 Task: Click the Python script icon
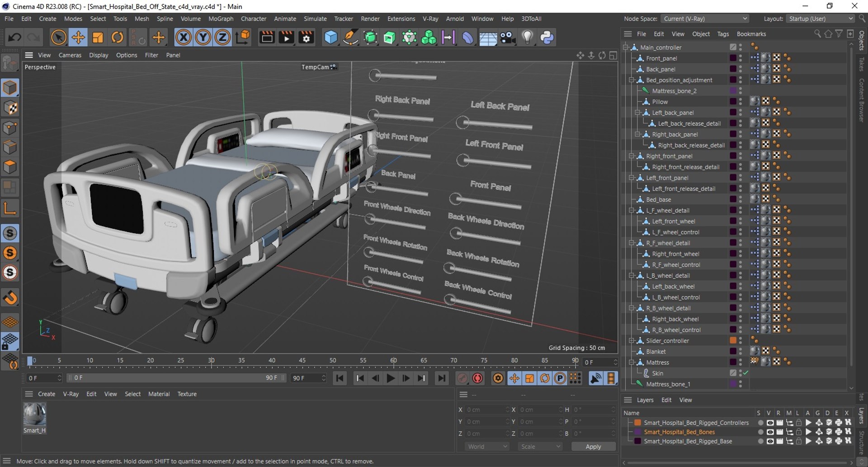point(547,38)
